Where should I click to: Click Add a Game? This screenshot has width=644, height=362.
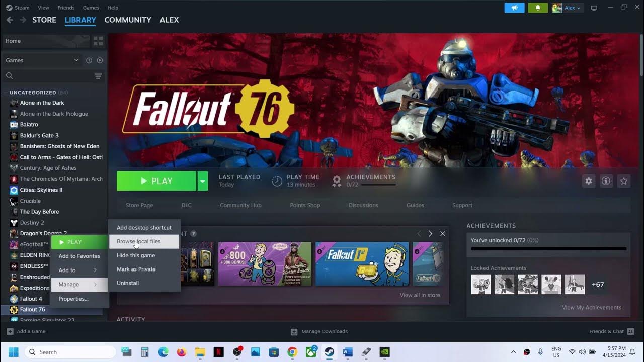click(x=26, y=332)
